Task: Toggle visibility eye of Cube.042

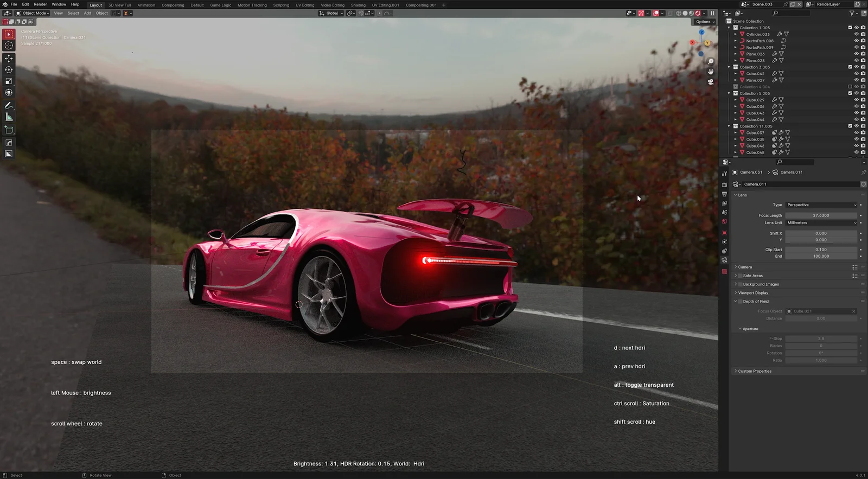Action: point(857,74)
